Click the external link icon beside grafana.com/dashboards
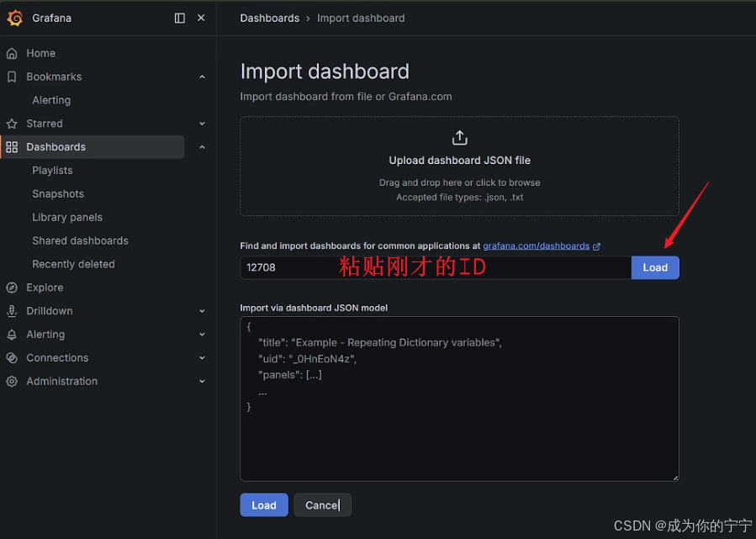The height and width of the screenshot is (539, 756). (596, 246)
